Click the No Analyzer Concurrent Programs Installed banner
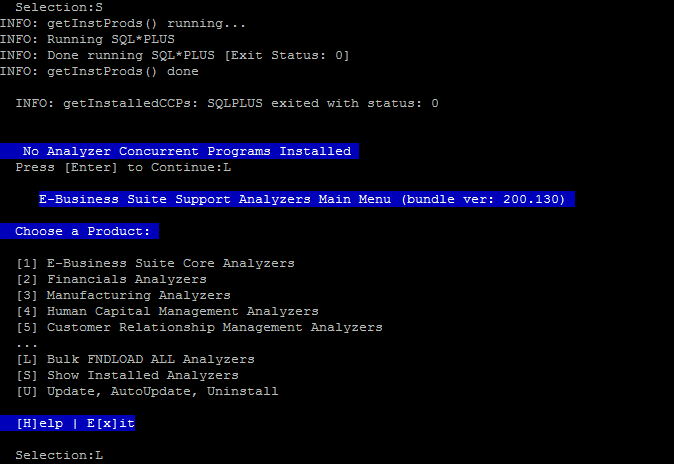The width and height of the screenshot is (674, 464). 179,151
